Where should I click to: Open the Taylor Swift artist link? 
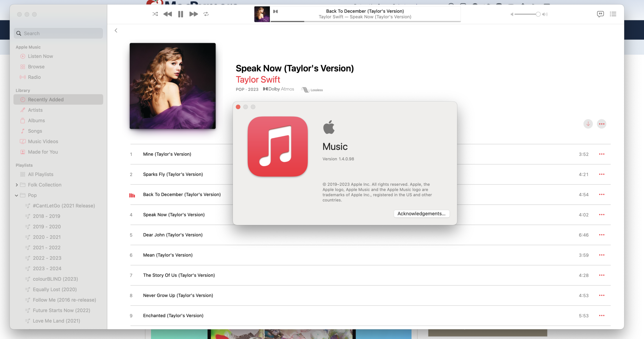[258, 80]
